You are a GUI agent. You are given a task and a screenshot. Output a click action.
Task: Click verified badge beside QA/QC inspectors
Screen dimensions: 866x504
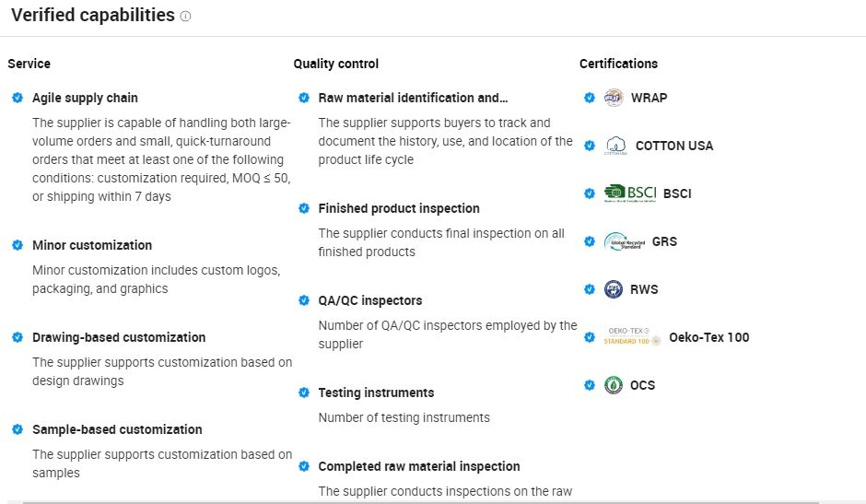coord(304,300)
